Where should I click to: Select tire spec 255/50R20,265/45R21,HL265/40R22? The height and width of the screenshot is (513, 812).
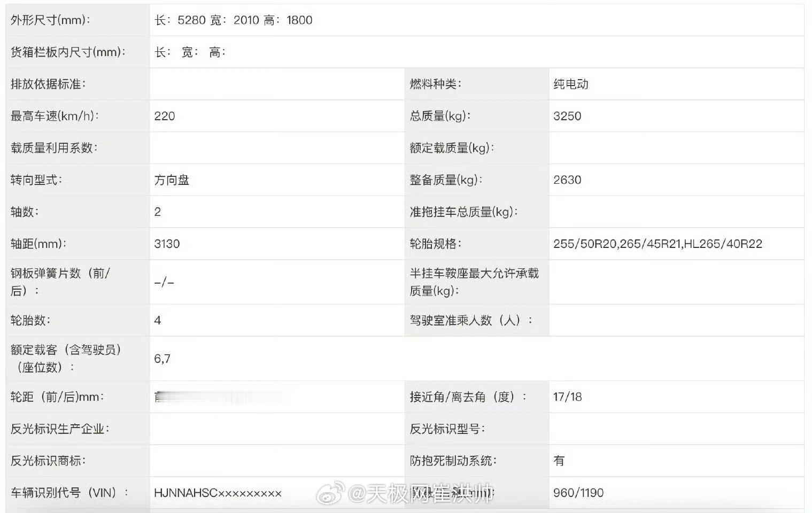(658, 244)
